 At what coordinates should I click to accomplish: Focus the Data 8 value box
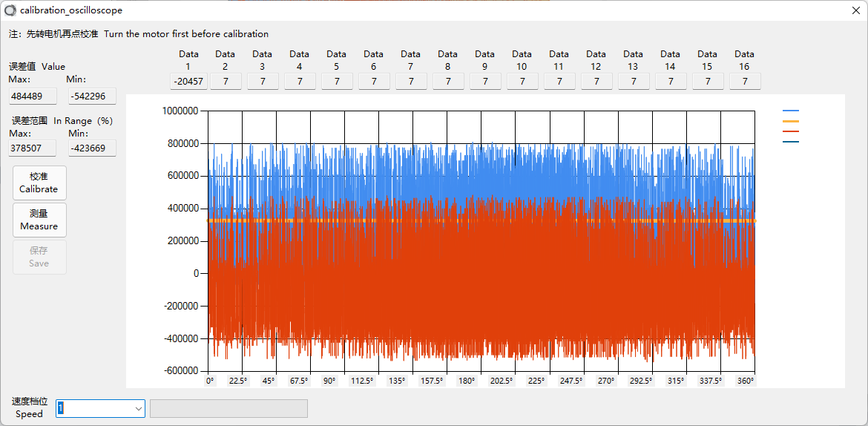pyautogui.click(x=448, y=82)
